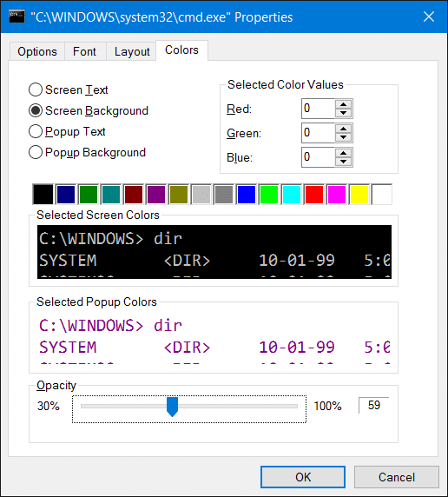Screen dimensions: 448x497
Task: Select the Screen Text radio button
Action: click(68, 89)
